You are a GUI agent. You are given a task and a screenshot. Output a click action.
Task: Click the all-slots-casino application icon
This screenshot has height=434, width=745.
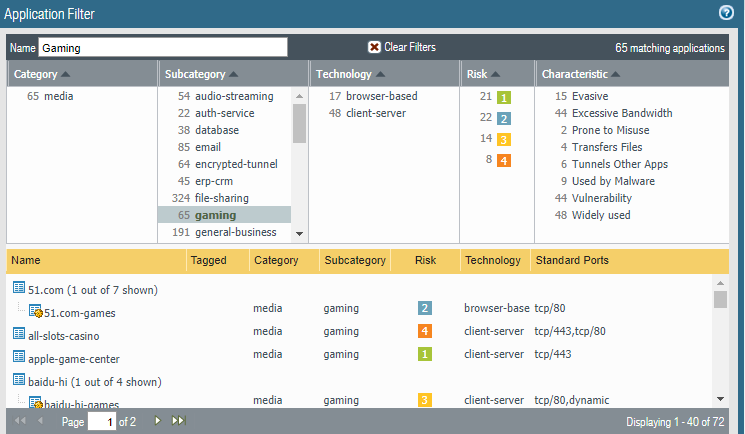click(19, 334)
